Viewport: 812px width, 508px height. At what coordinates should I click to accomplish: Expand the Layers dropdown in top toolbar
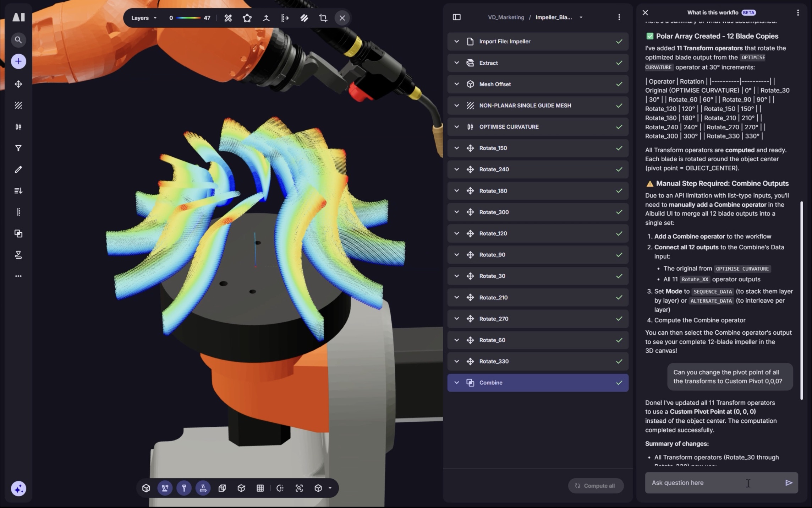[144, 18]
